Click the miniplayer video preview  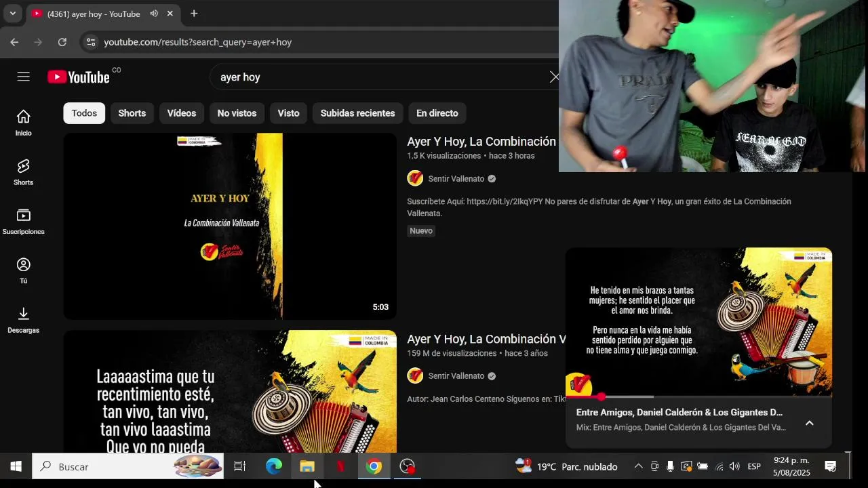pyautogui.click(x=698, y=321)
